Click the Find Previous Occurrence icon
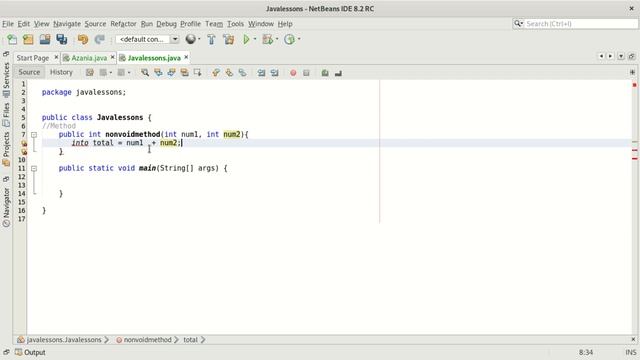 point(158,73)
